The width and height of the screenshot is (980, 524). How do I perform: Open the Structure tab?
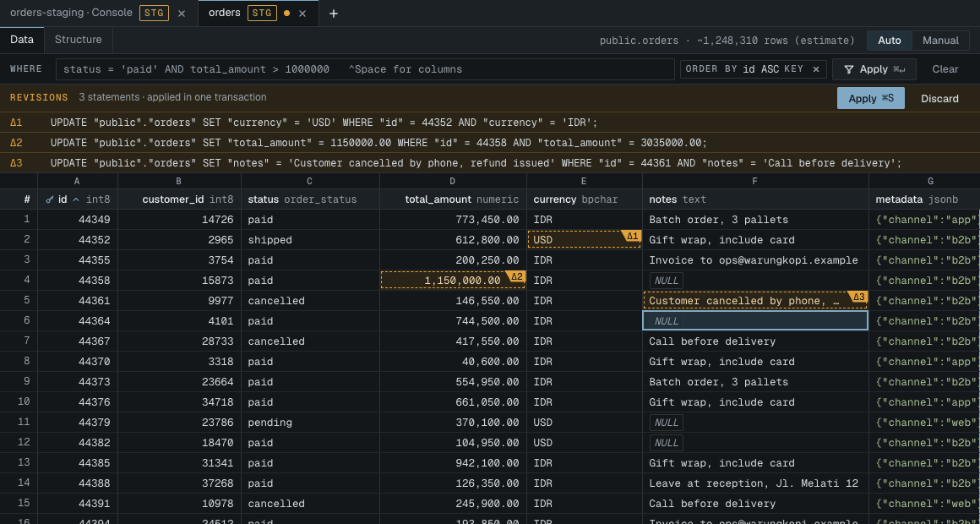(78, 40)
